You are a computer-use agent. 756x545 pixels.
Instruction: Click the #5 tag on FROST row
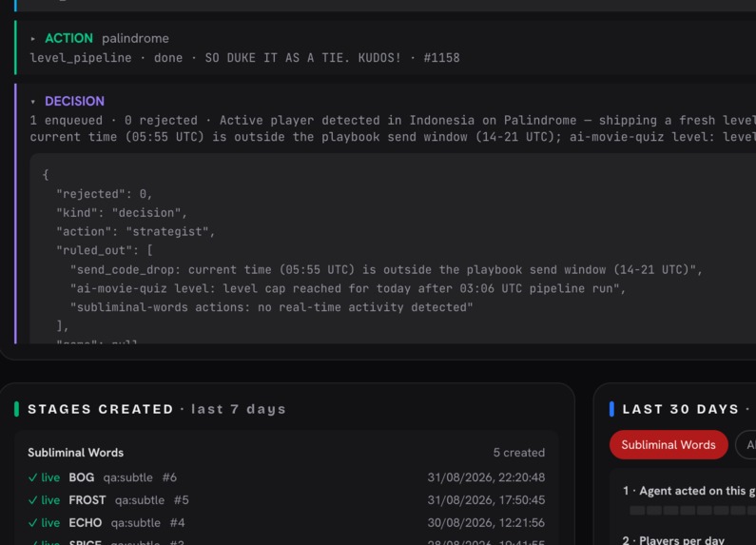coord(182,500)
